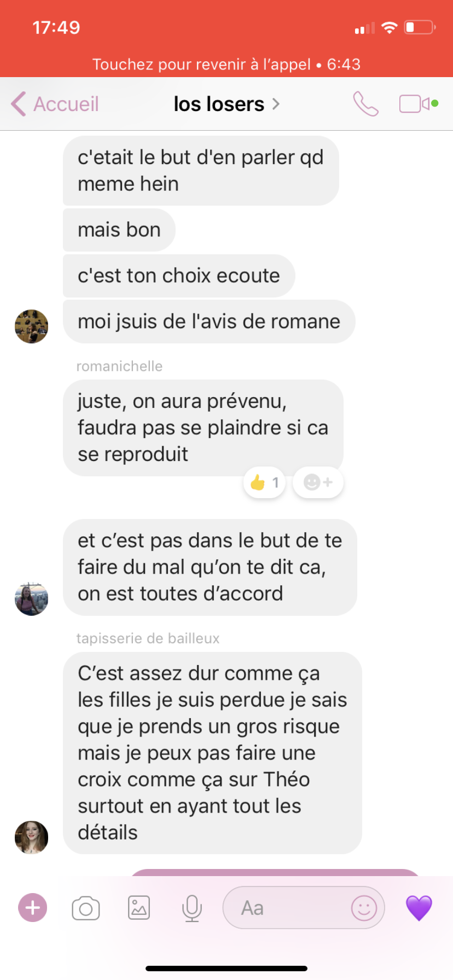Screen dimensions: 453x980
Task: View the thumbs up reaction count
Action: 265,482
